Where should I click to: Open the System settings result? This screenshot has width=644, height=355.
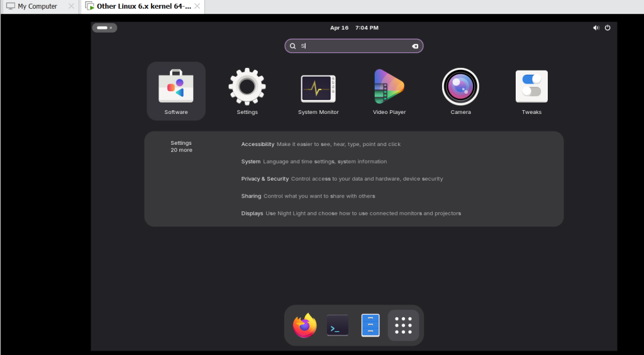pyautogui.click(x=251, y=162)
